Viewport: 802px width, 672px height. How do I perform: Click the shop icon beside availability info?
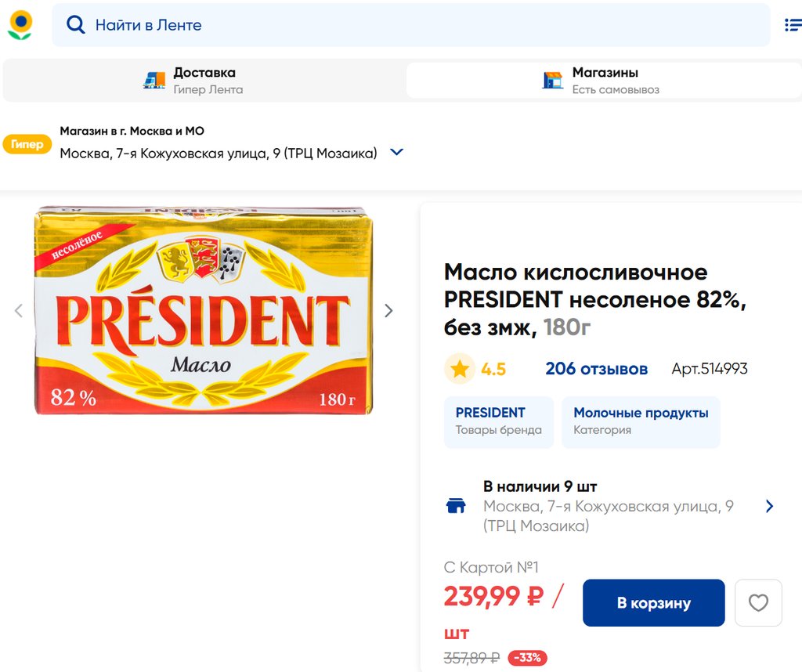pyautogui.click(x=456, y=506)
